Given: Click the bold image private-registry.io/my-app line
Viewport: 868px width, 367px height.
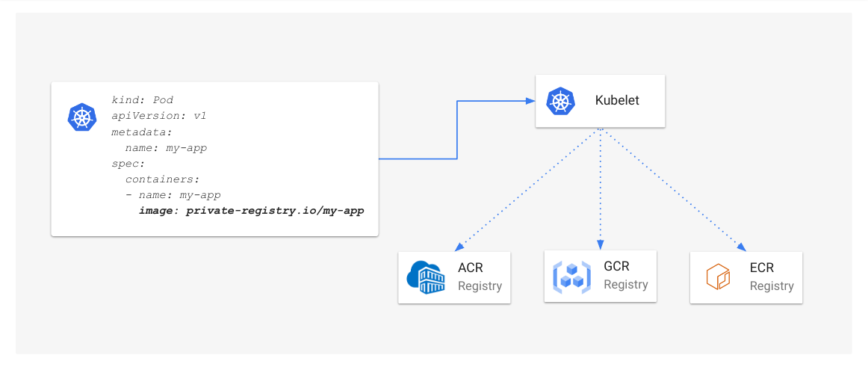Looking at the screenshot, I should pos(251,211).
